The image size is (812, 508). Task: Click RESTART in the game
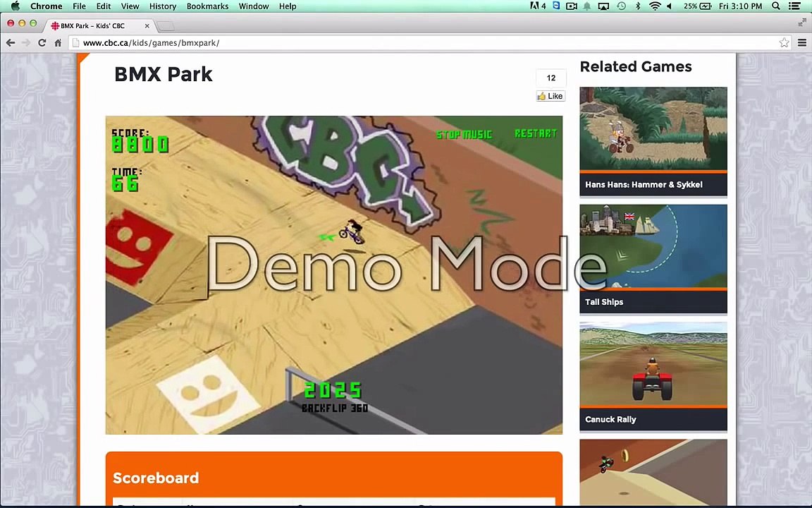tap(536, 134)
